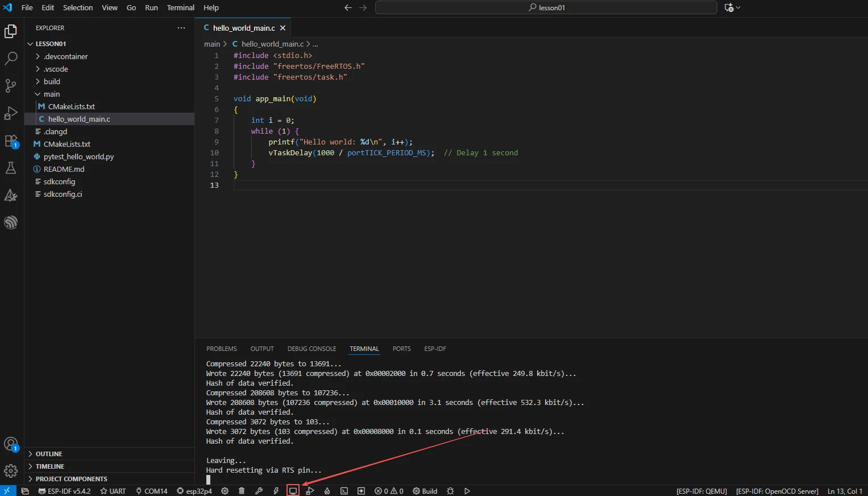The height and width of the screenshot is (496, 868).
Task: Select COM14 serial port in status bar
Action: [x=151, y=491]
